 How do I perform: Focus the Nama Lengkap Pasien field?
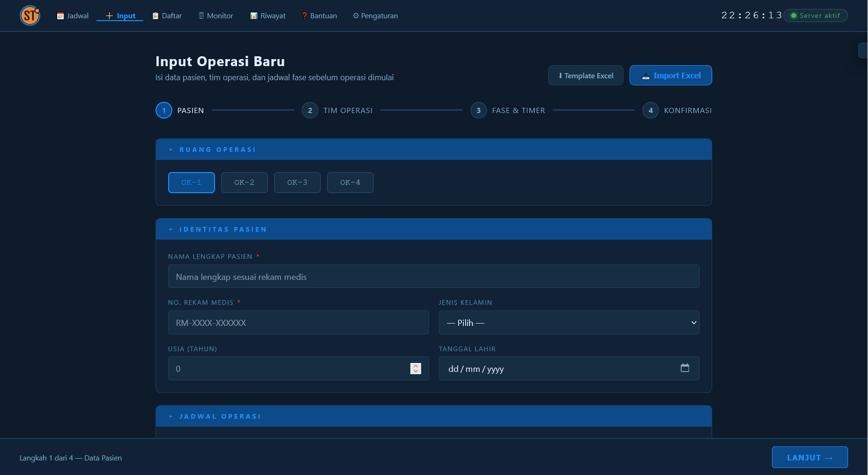click(x=434, y=276)
